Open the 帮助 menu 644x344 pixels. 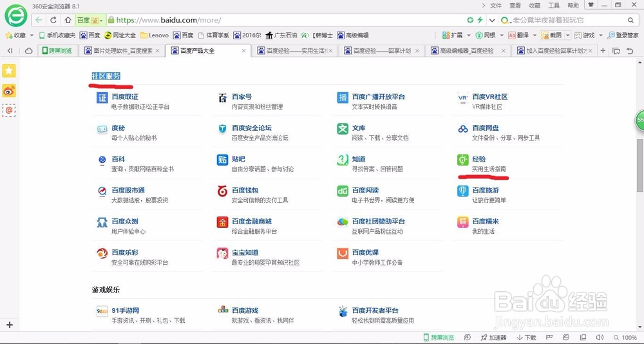573,5
